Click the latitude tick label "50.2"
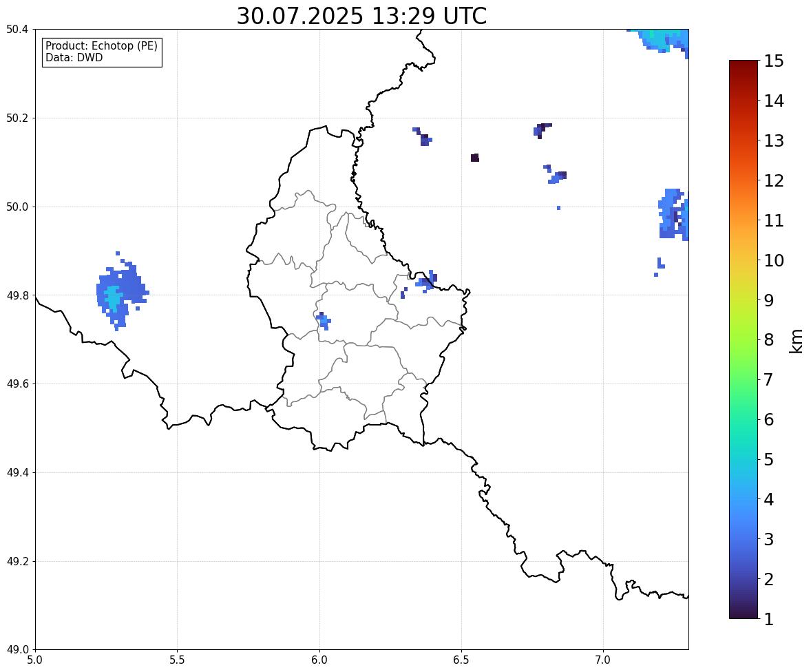811x672 pixels. 17,118
